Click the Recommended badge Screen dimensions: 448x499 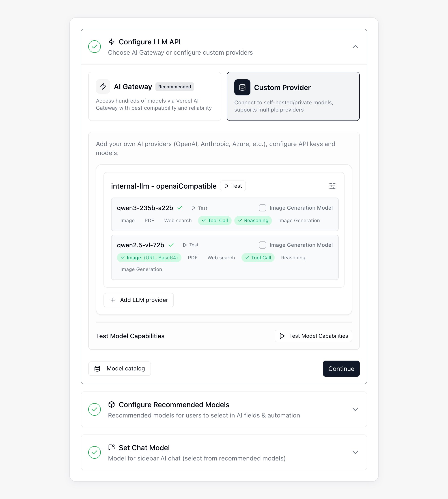click(x=174, y=87)
